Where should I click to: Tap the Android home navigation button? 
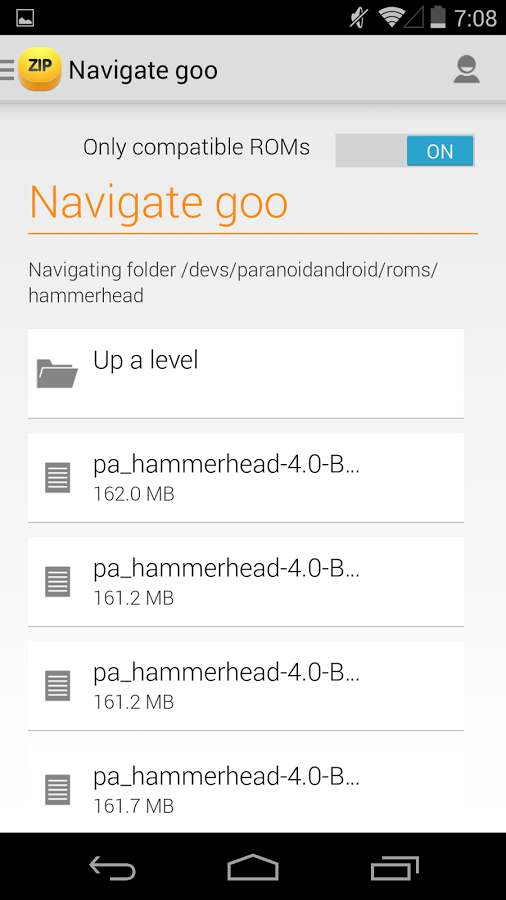pos(253,867)
